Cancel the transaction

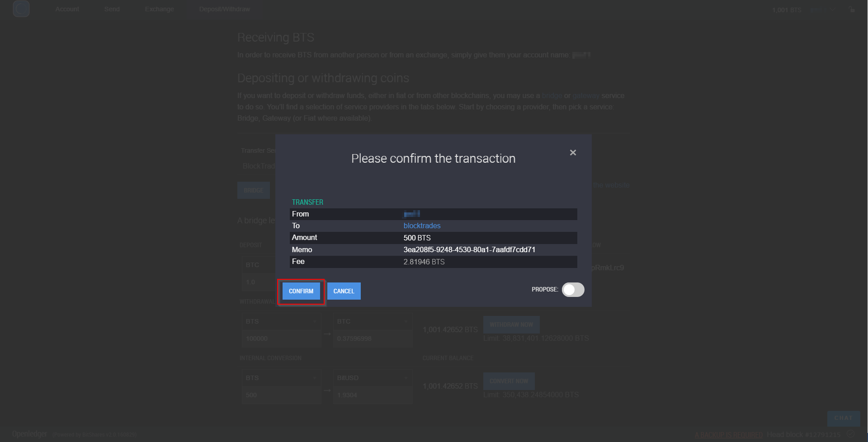[x=344, y=291]
